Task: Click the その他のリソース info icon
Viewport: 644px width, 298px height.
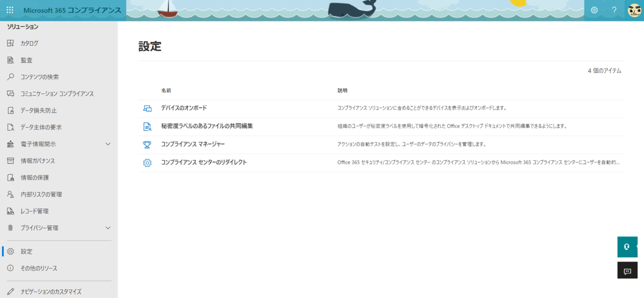Action: 10,268
